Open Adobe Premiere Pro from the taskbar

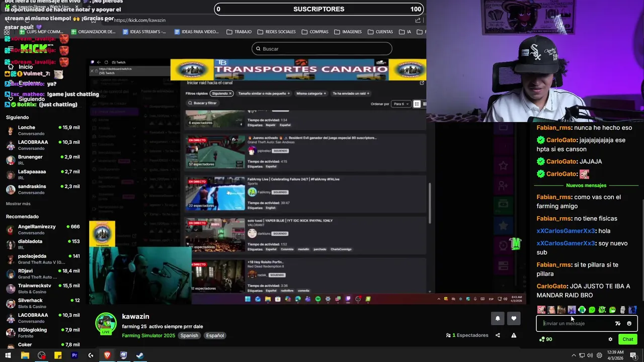(x=74, y=355)
